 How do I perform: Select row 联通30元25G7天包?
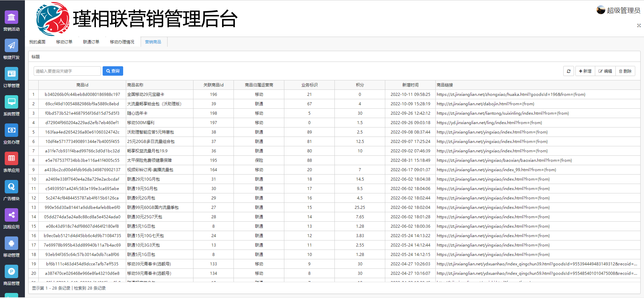click(x=334, y=217)
